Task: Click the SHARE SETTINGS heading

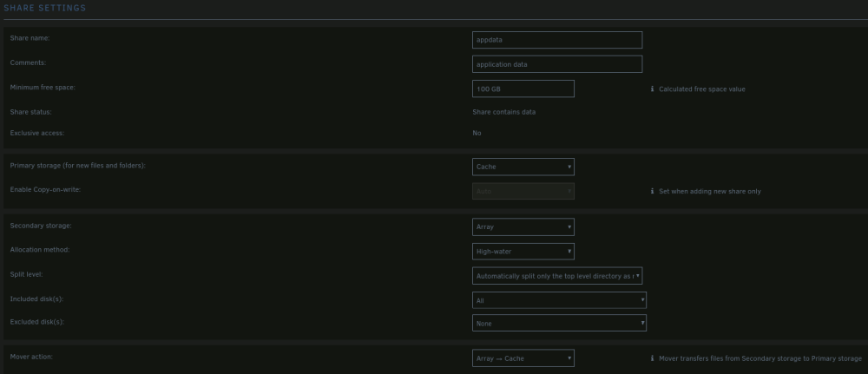Action: point(45,9)
